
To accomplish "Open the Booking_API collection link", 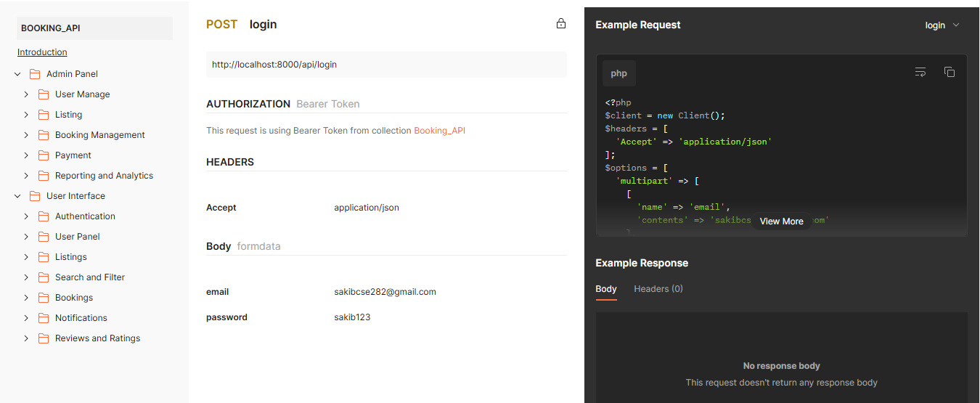I will (439, 131).
